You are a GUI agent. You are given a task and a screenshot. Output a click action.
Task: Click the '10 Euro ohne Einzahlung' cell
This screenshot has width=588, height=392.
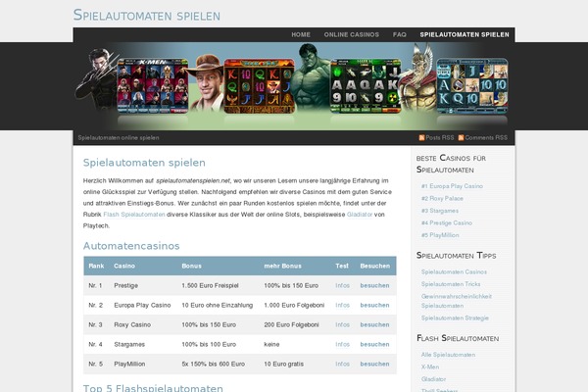[x=218, y=305]
